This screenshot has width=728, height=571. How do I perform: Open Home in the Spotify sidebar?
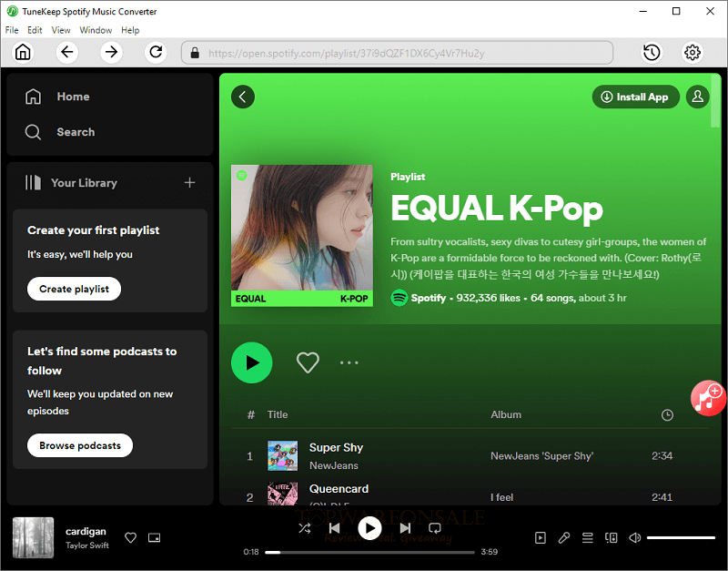[x=57, y=97]
